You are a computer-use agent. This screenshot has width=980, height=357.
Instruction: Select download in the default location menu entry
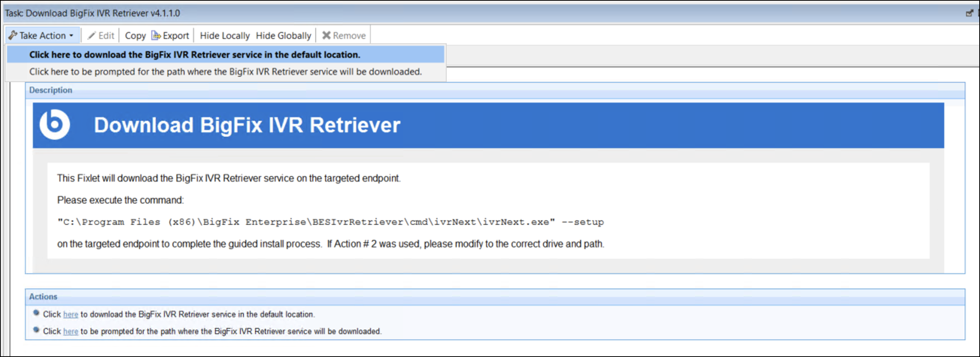click(x=226, y=54)
